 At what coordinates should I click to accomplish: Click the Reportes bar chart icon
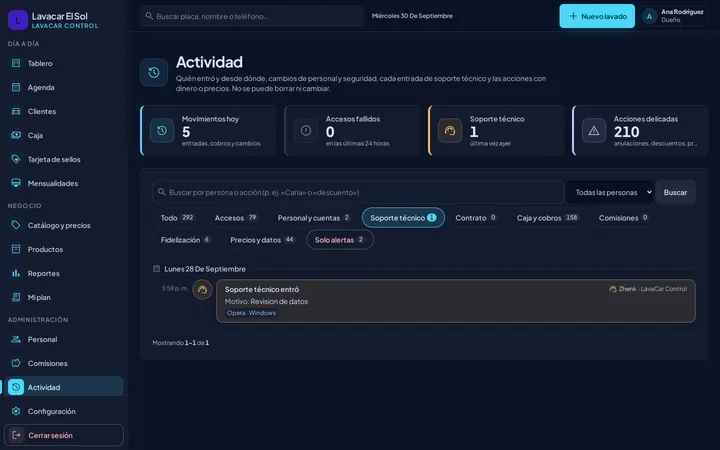(16, 273)
